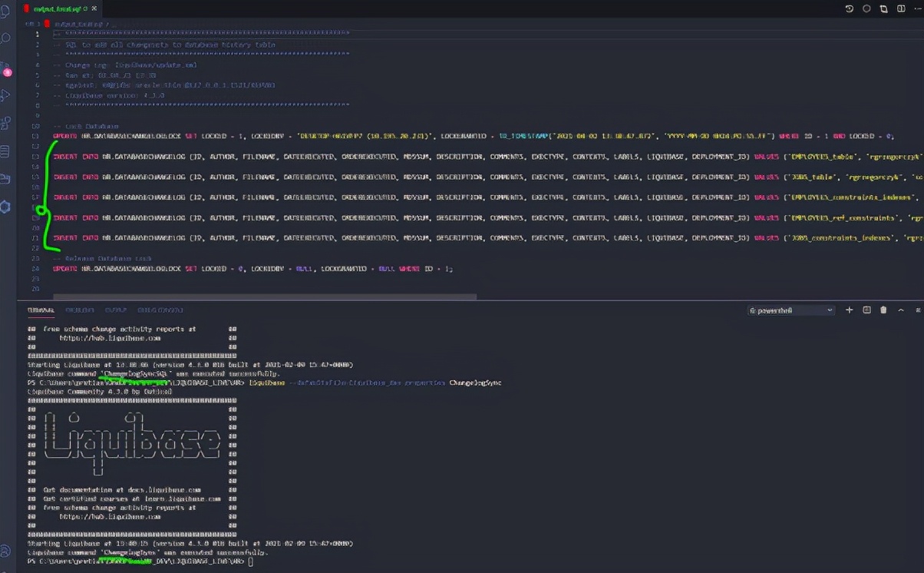Open the Extensions view
Viewport: 924px width, 573px height.
pyautogui.click(x=5, y=123)
